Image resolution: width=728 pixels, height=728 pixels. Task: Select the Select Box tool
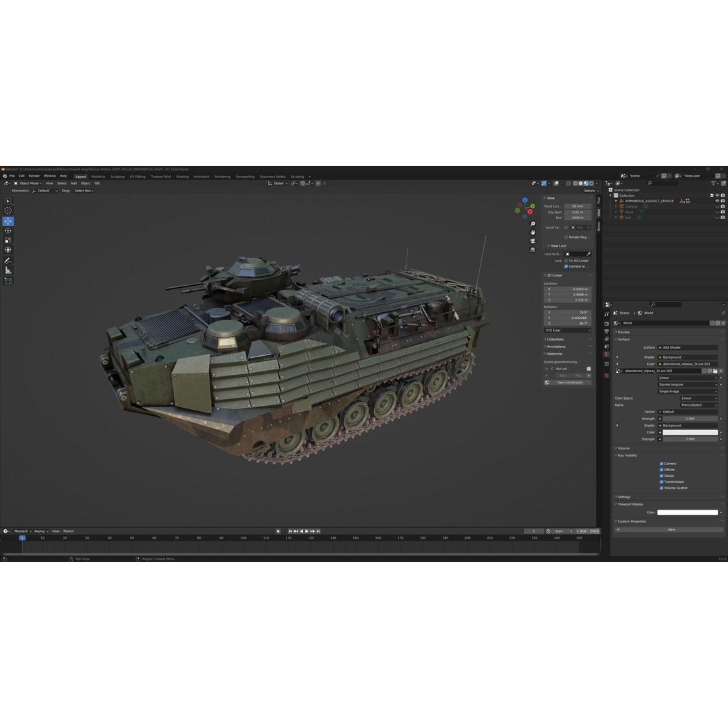[8, 201]
